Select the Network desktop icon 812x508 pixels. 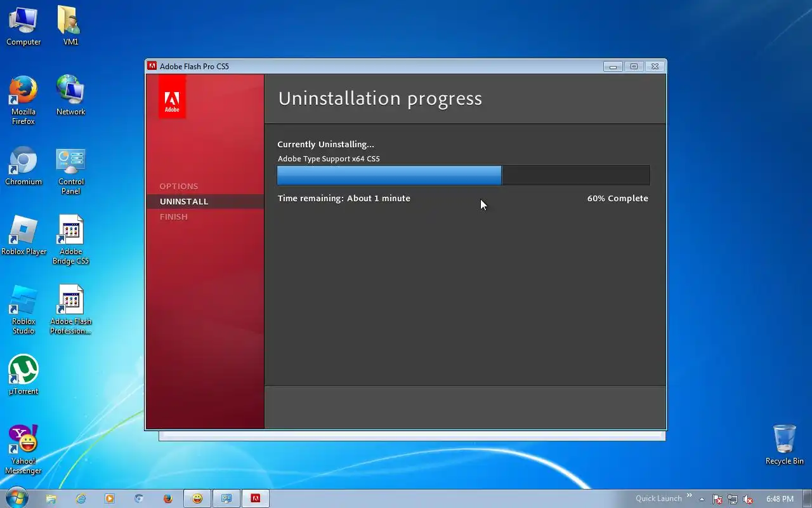pos(70,96)
